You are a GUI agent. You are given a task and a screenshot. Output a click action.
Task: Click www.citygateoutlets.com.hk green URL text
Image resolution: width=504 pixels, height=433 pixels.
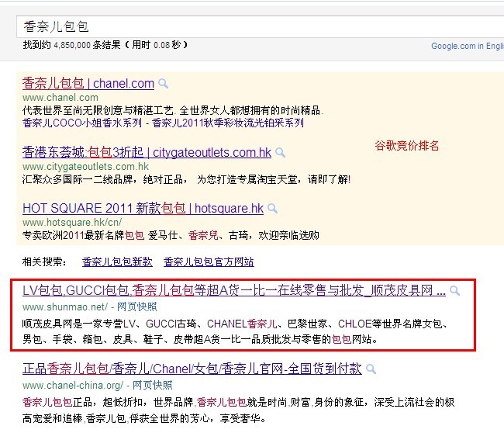[x=85, y=167]
